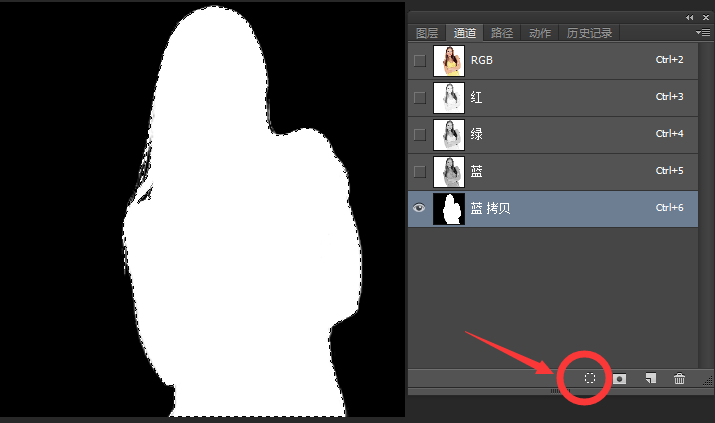Viewport: 715px width, 423px height.
Task: Collapse panel double-arrow icon
Action: [x=689, y=17]
